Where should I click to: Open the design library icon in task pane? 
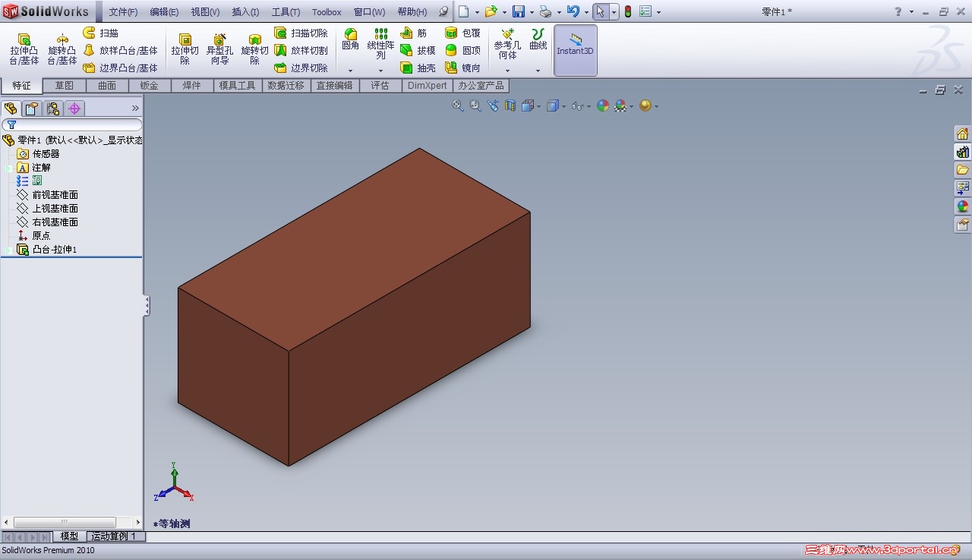(962, 152)
